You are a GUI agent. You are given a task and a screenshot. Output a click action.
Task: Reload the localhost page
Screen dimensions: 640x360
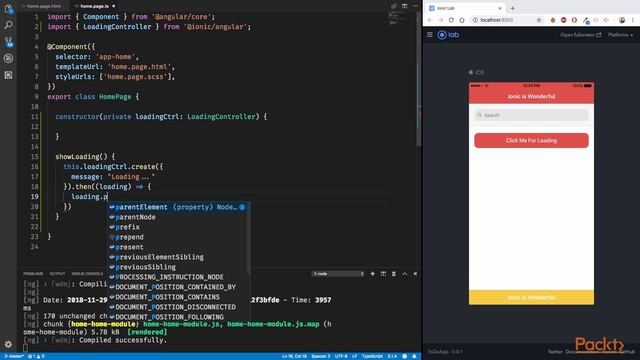pyautogui.click(x=451, y=20)
